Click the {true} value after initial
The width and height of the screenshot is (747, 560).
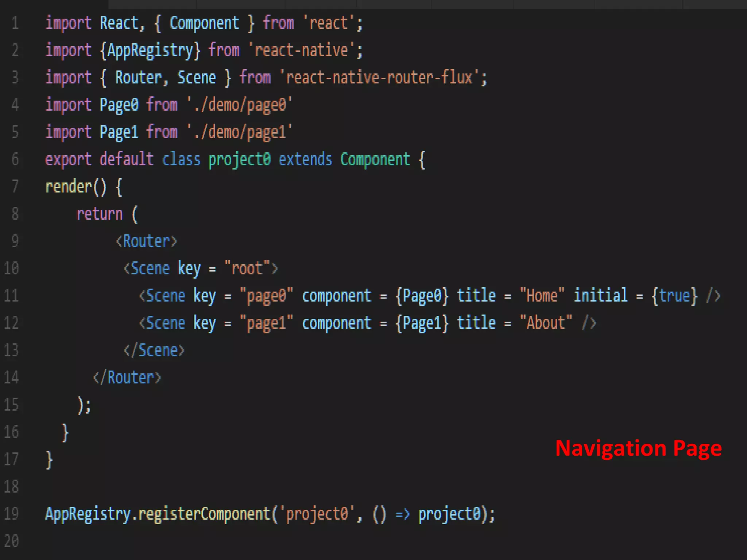(674, 296)
